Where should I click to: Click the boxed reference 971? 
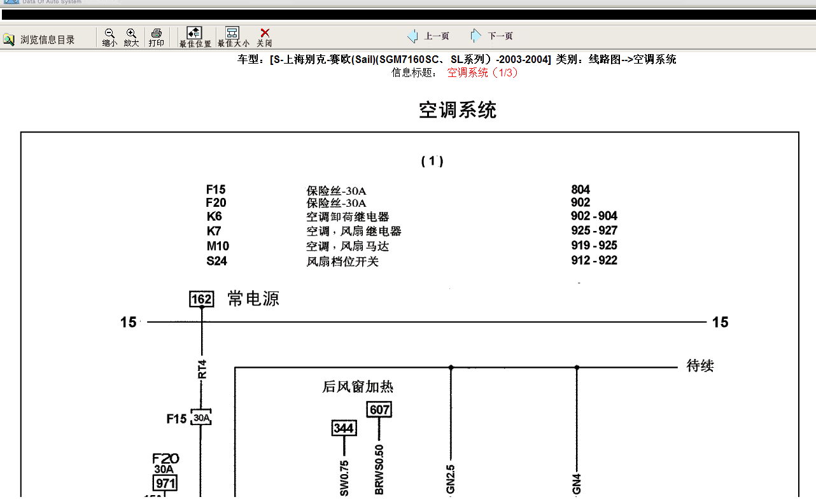165,483
